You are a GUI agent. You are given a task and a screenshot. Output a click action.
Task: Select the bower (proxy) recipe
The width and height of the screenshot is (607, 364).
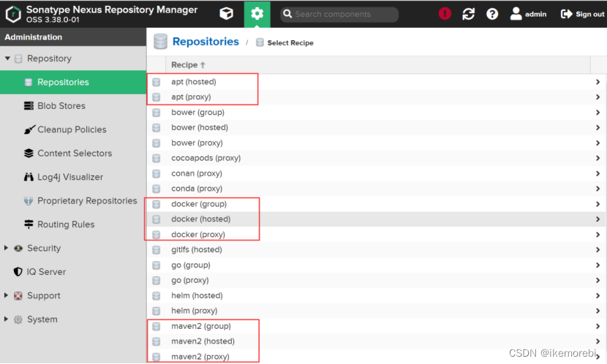click(375, 143)
